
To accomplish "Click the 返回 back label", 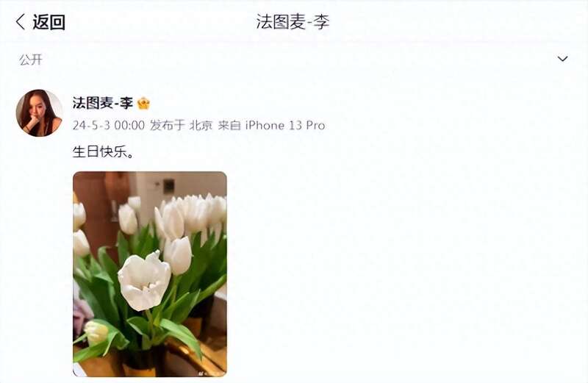I will [49, 22].
